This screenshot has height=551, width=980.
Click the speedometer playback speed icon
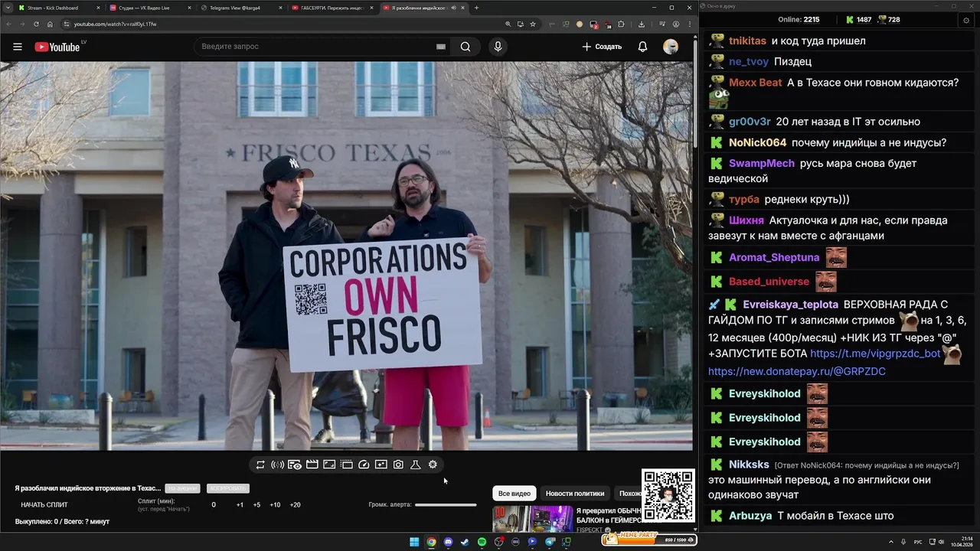364,465
